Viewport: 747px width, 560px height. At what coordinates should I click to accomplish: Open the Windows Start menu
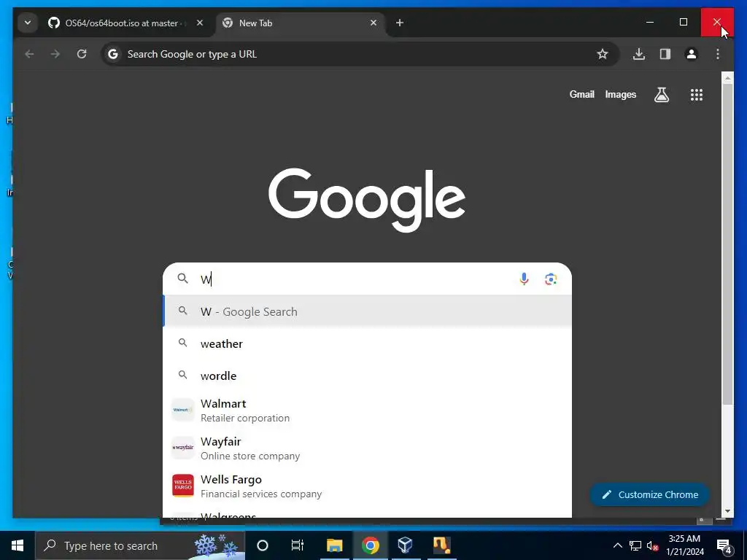tap(18, 545)
